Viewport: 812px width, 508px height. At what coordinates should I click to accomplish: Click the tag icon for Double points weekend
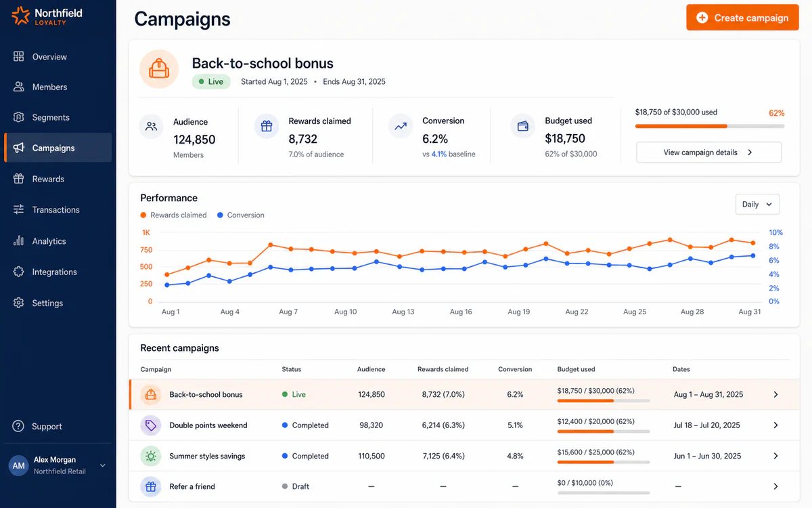[151, 425]
